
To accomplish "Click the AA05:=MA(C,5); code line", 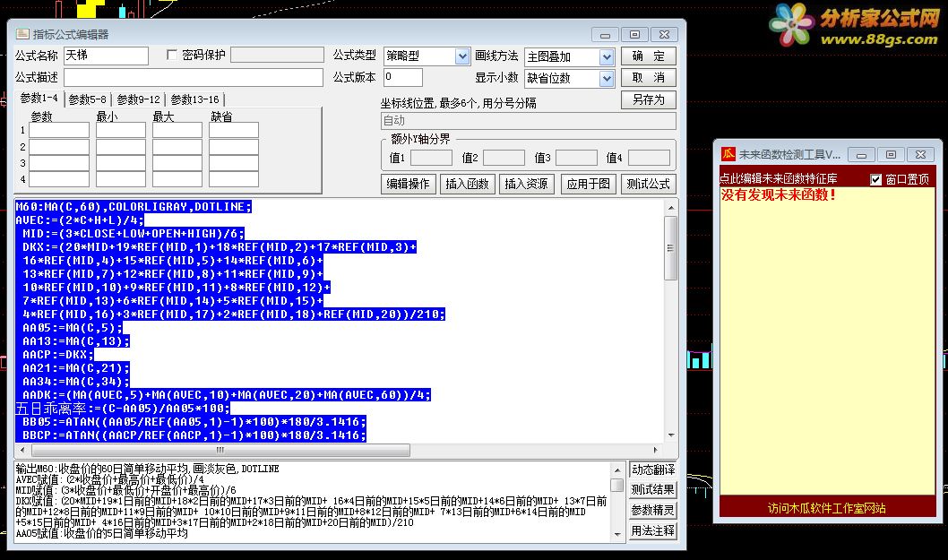I will pyautogui.click(x=72, y=328).
